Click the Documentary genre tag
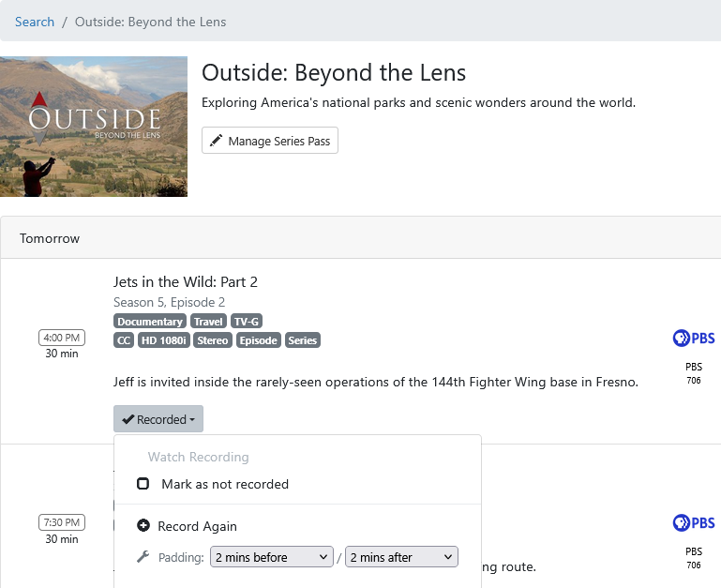 tap(150, 322)
